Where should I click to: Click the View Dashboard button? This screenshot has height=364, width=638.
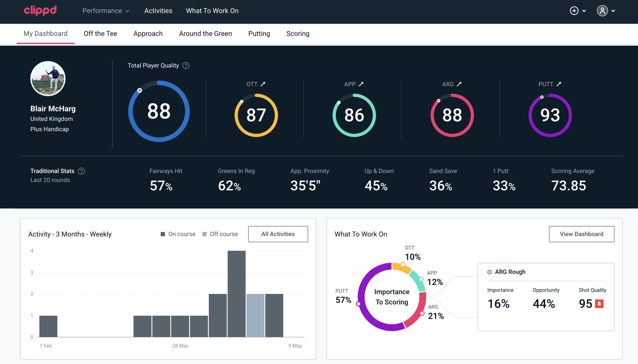[x=581, y=234]
